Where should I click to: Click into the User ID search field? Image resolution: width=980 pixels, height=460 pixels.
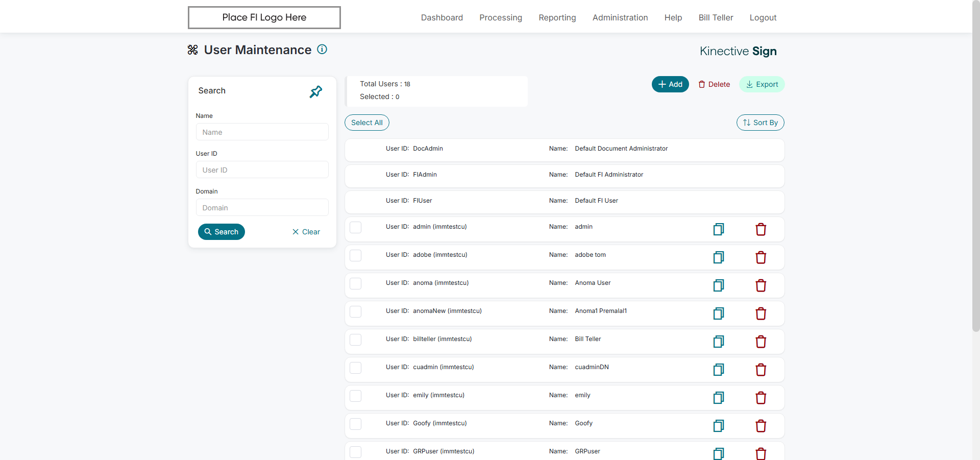[262, 170]
